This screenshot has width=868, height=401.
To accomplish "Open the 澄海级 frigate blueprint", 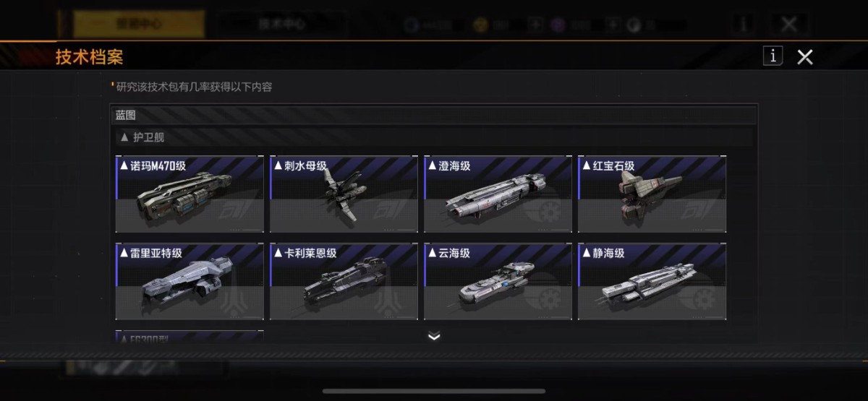I will 498,194.
